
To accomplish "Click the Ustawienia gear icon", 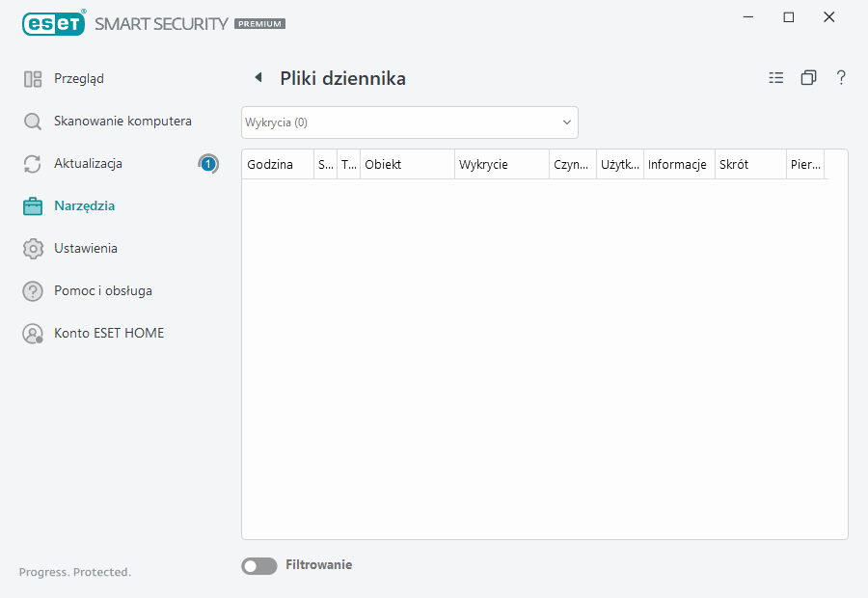I will tap(32, 248).
